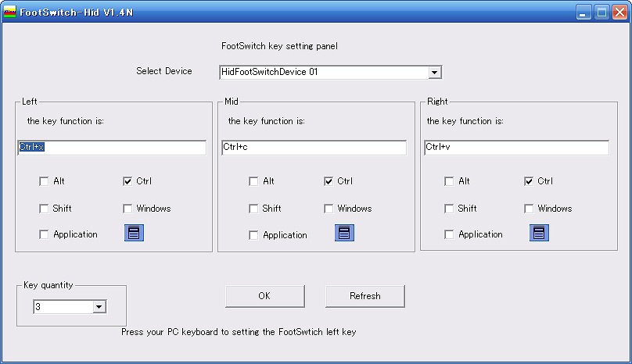Tick Windows checkbox in Right panel
This screenshot has height=364, width=632.
coord(529,209)
